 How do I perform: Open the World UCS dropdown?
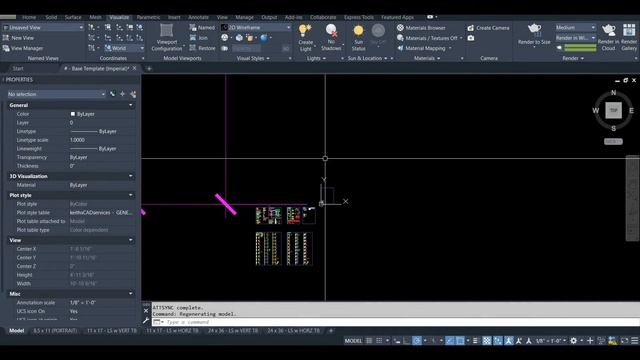tap(124, 48)
